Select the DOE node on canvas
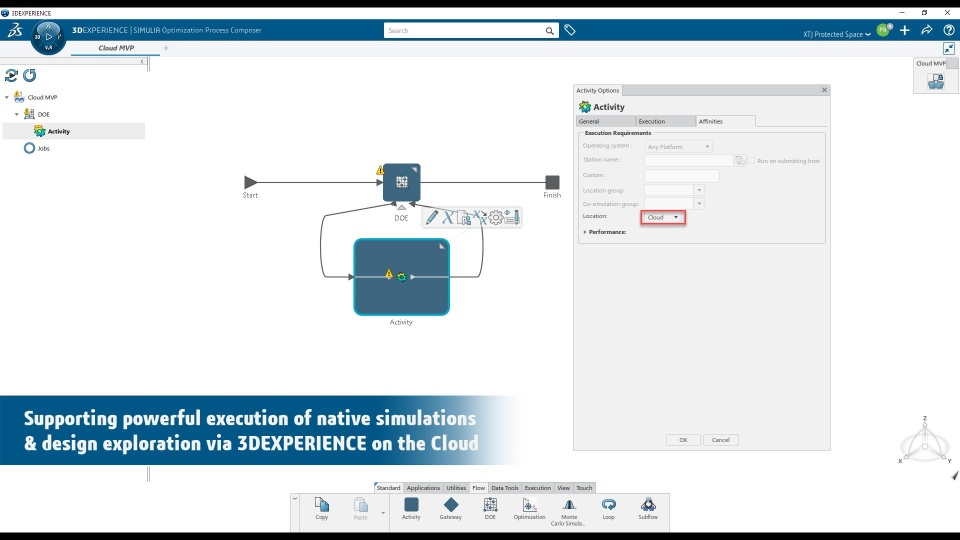 tap(402, 182)
